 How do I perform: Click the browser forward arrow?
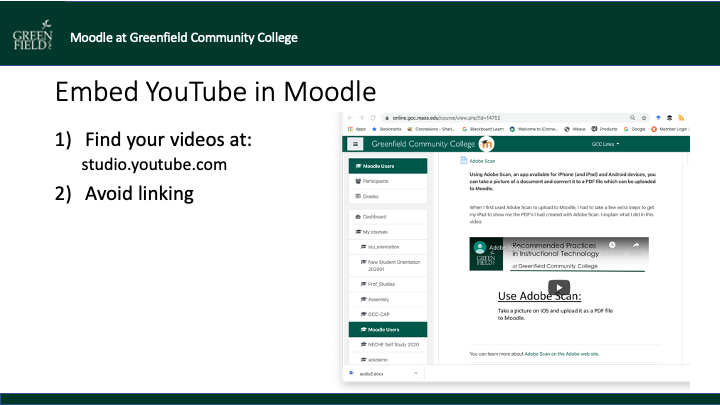tap(361, 118)
